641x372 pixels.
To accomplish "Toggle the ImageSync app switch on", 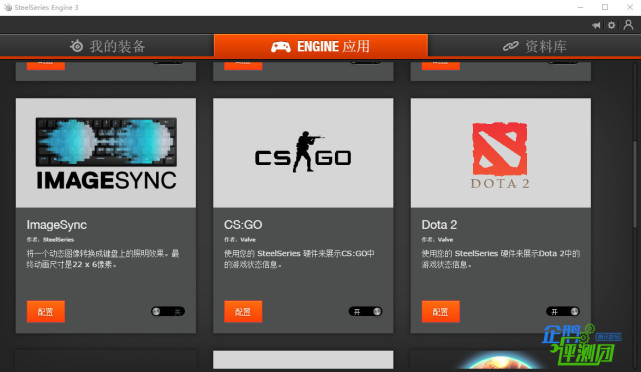I will pyautogui.click(x=168, y=311).
